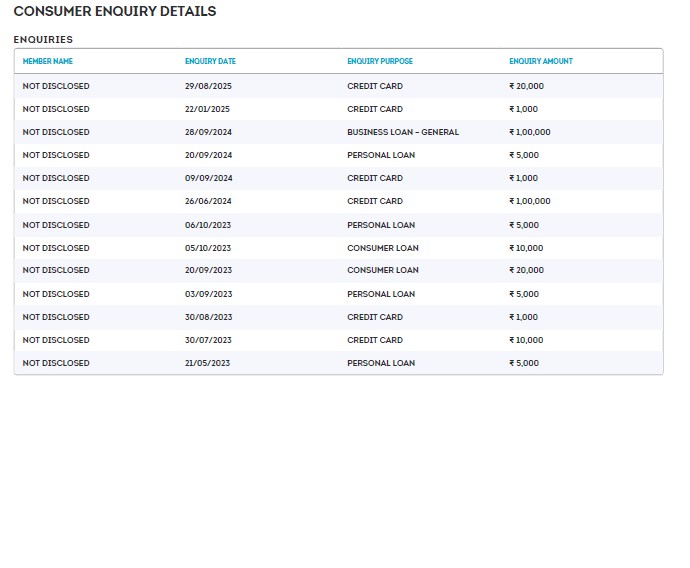This screenshot has width=690, height=568.
Task: Click the 28/09/2024 enquiry date
Action: (208, 132)
